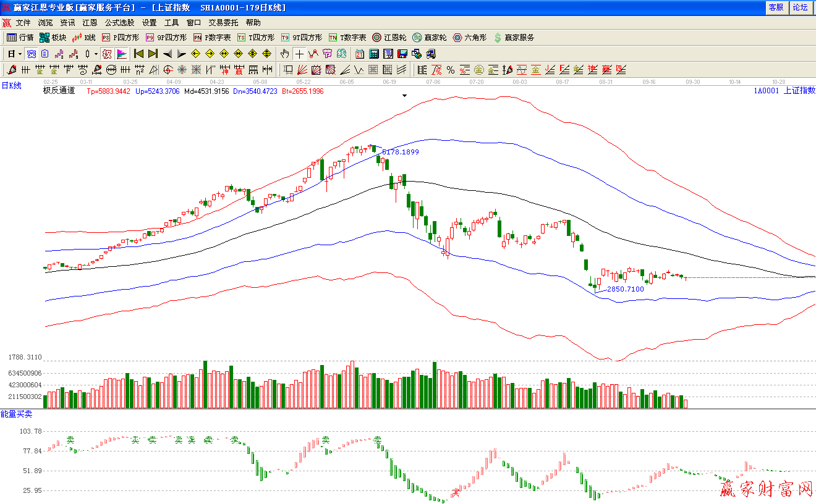Screen dimensions: 816x504
Task: Toggle the pink flag chart button
Action: click(x=122, y=54)
